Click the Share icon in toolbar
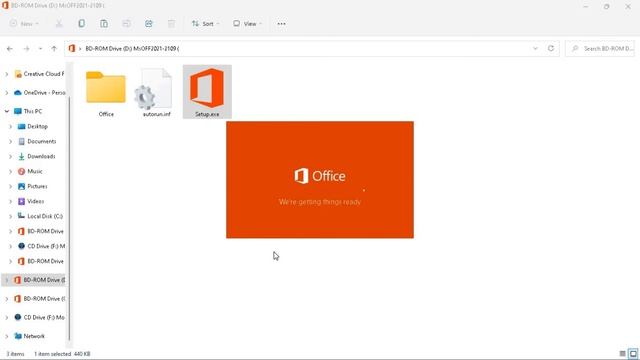Image resolution: width=640 pixels, height=360 pixels. [149, 24]
